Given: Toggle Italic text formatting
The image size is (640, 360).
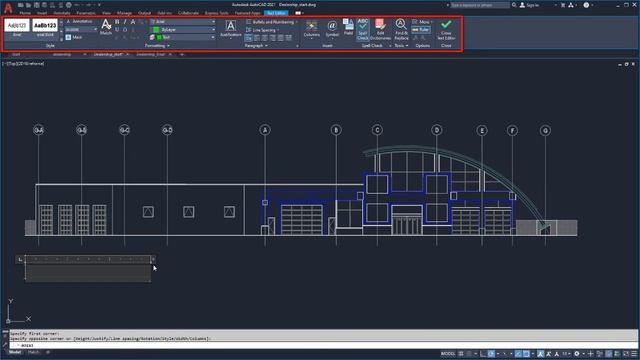Looking at the screenshot, I should point(125,22).
